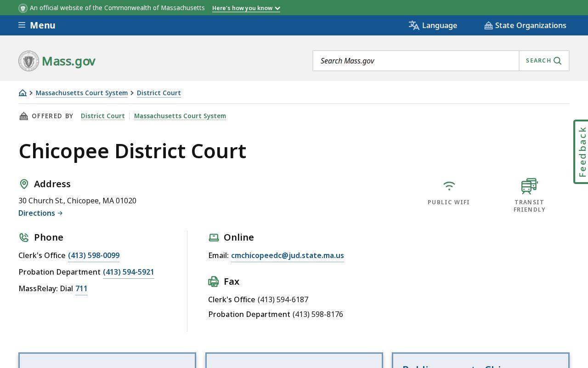The width and height of the screenshot is (588, 368).
Task: Call Probation Department at (413) 594-5921
Action: [x=129, y=272]
